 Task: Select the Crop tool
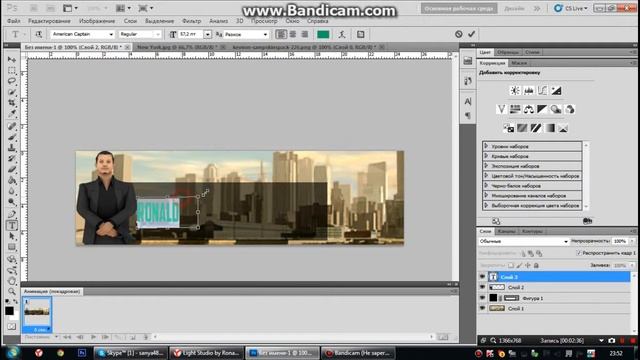[12, 102]
